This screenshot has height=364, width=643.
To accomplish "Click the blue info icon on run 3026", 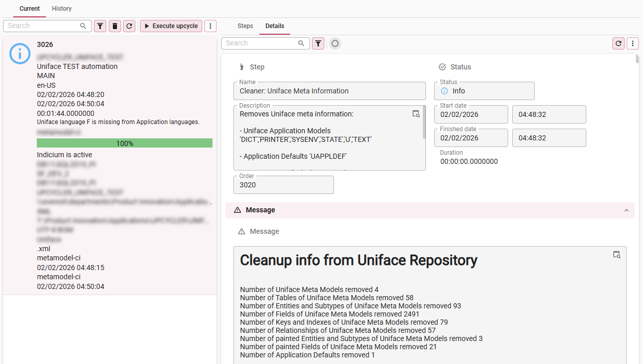I will click(x=20, y=54).
